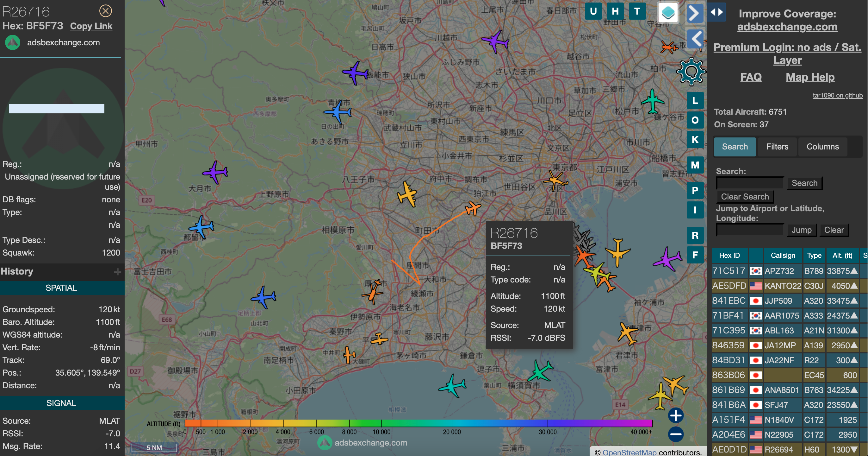Expand the History section plus icon

(x=117, y=271)
